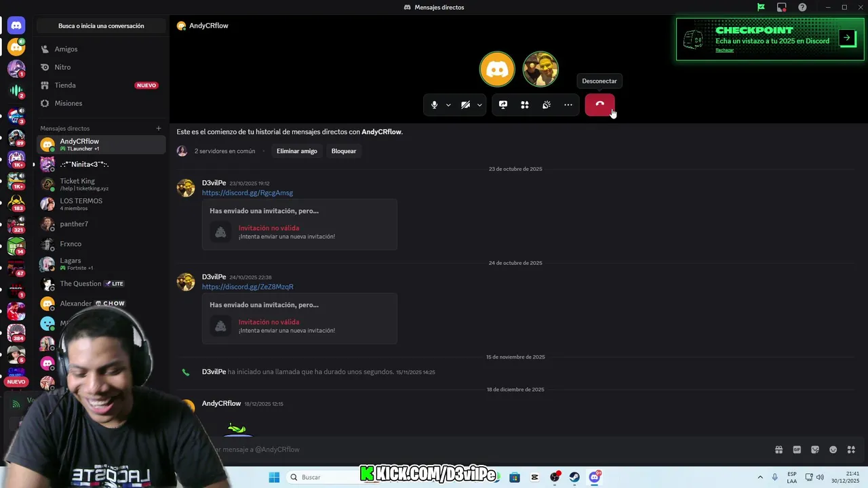Click search or start conversation box

pos(101,26)
